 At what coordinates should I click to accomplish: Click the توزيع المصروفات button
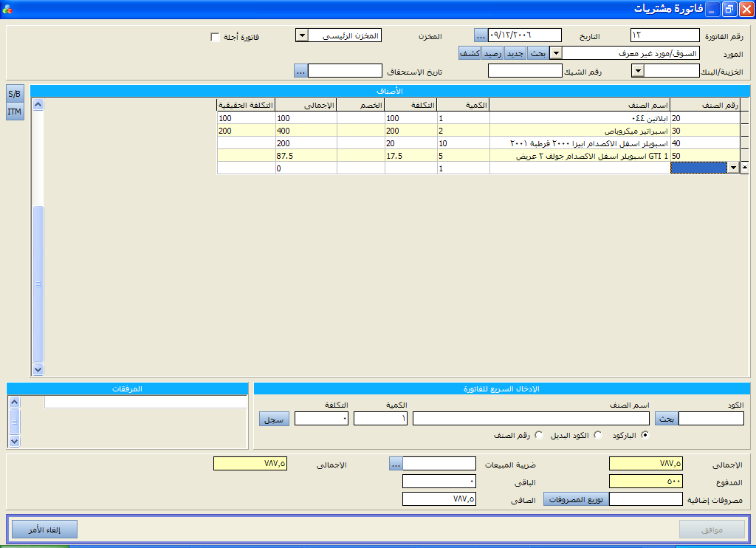(x=576, y=499)
